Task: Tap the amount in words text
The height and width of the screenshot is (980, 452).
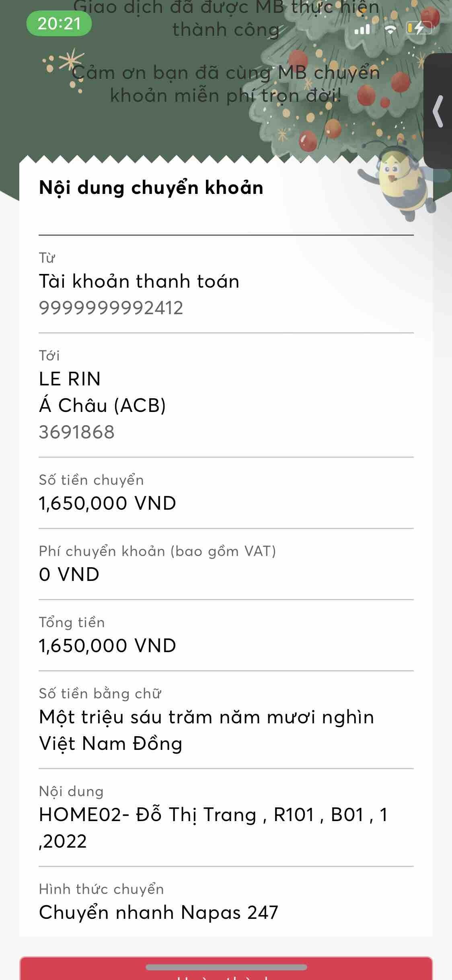Action: click(x=206, y=730)
